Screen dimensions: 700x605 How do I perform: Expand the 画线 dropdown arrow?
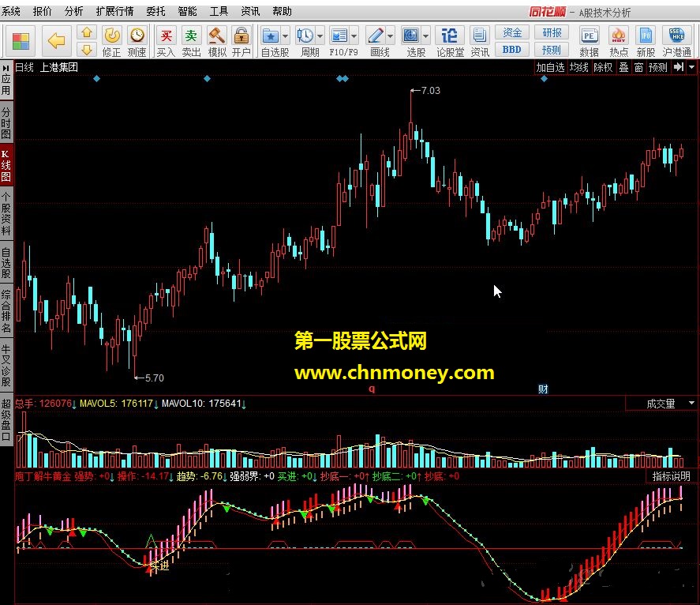click(x=390, y=36)
